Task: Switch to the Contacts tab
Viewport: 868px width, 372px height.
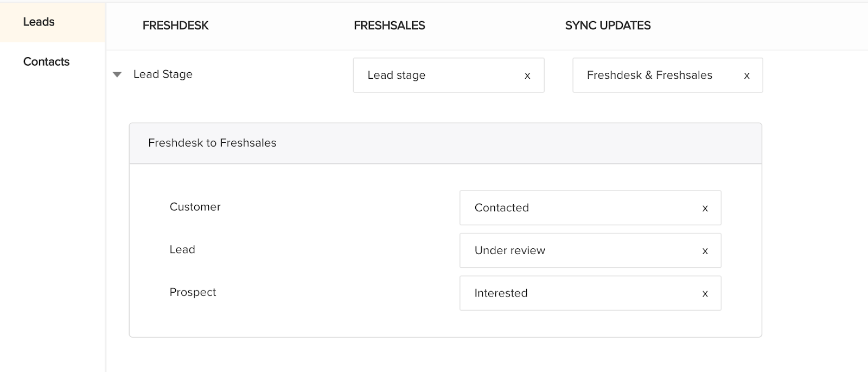Action: tap(46, 61)
